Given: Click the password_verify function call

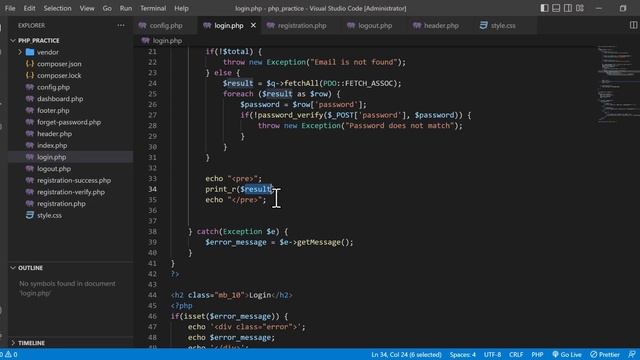Looking at the screenshot, I should [290, 115].
